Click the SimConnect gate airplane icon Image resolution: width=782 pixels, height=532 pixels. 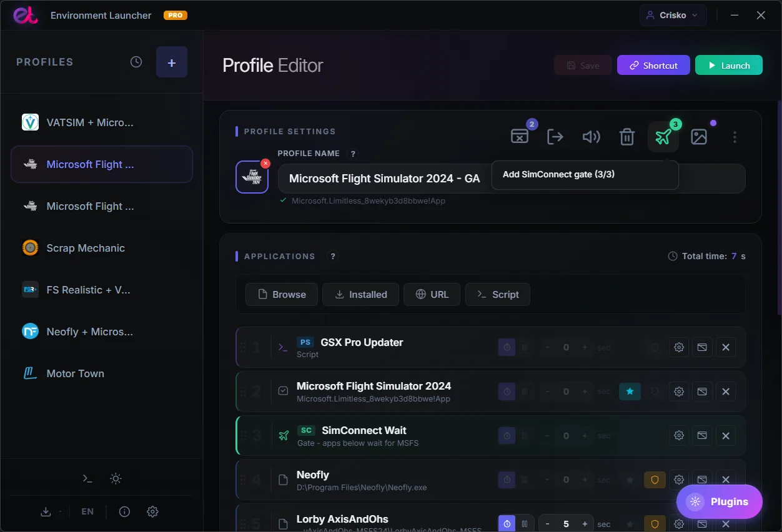(x=663, y=136)
